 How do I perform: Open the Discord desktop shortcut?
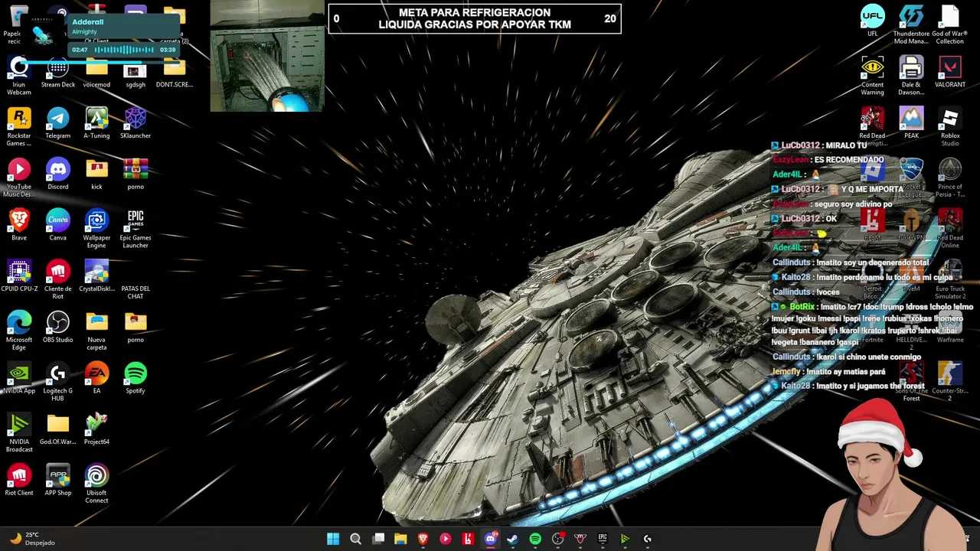[x=58, y=174]
